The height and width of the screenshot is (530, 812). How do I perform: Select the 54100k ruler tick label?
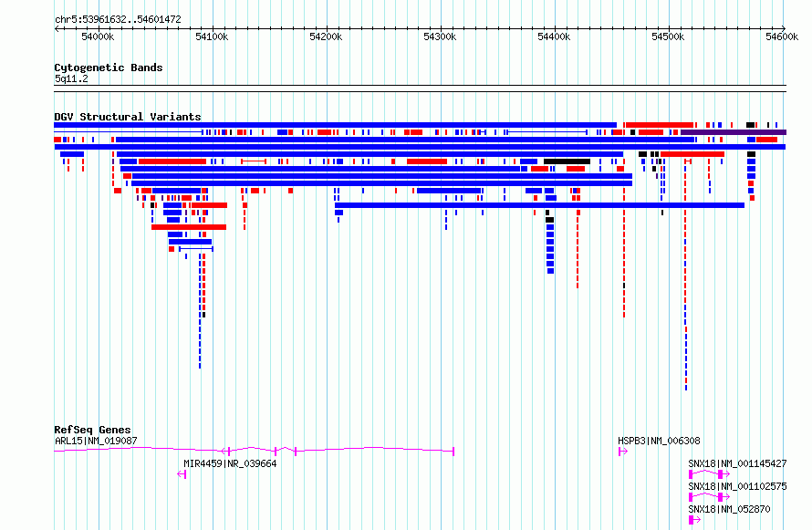point(212,36)
